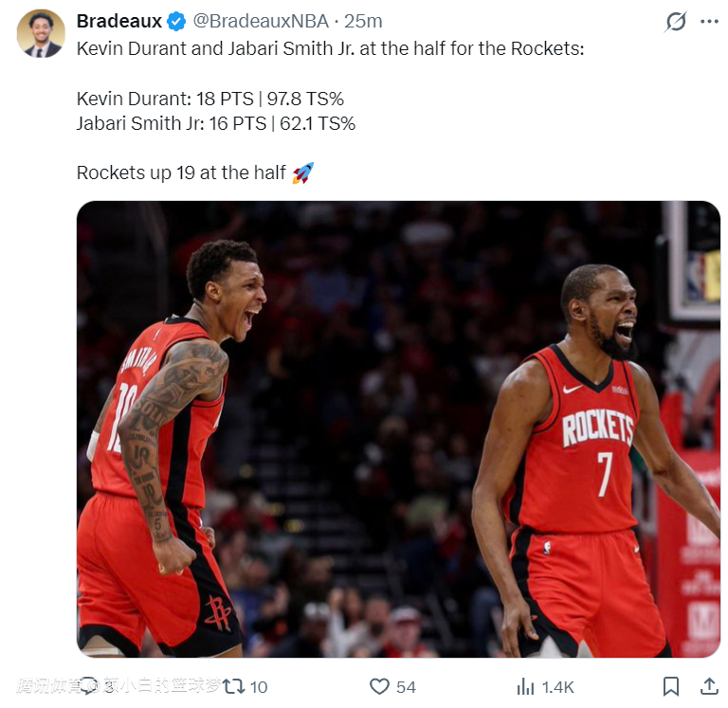Visit the @BradeauxNBA handle link

pos(261,22)
